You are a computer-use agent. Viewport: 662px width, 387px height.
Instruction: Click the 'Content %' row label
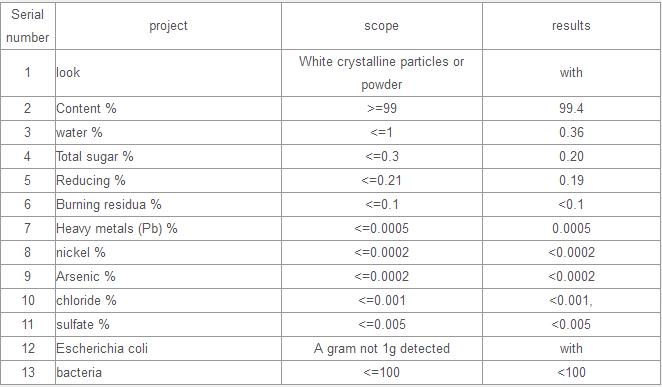click(168, 108)
